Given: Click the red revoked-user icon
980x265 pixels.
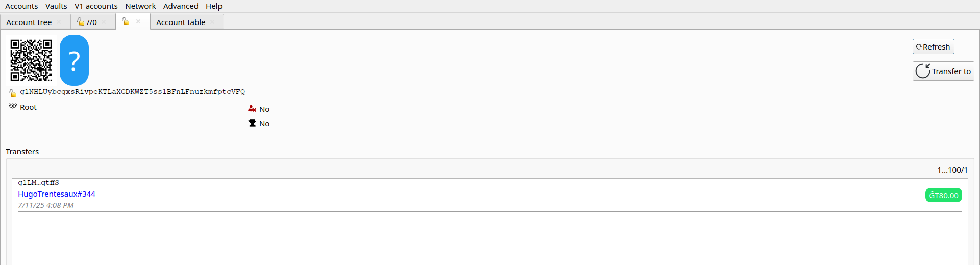Looking at the screenshot, I should [252, 109].
